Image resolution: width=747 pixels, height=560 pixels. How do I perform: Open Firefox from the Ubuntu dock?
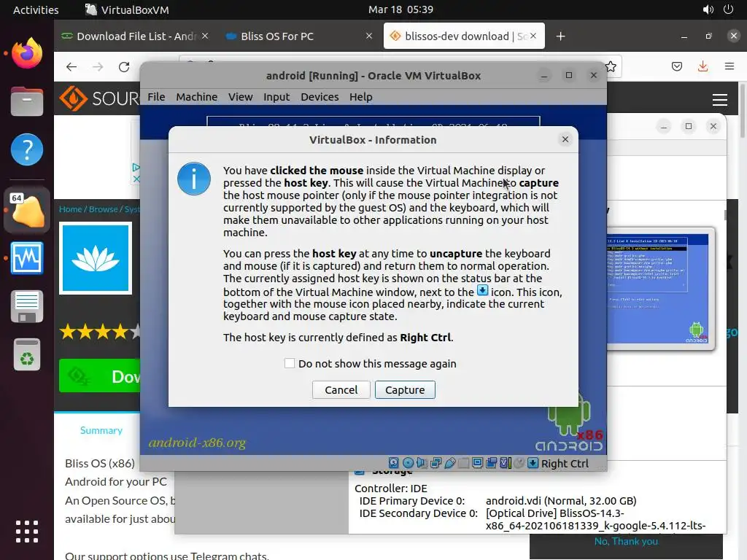pyautogui.click(x=27, y=53)
